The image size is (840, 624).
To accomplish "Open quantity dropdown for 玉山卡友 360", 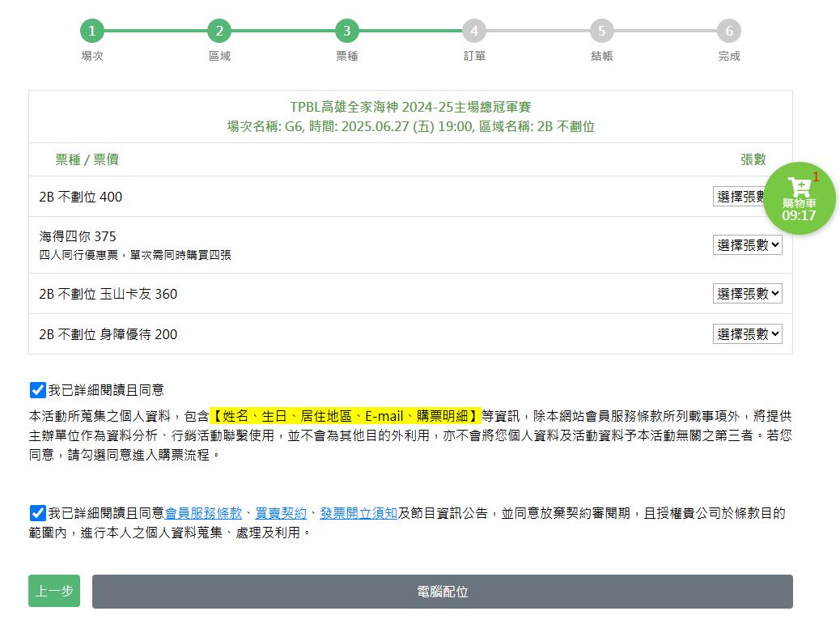I will [x=747, y=294].
